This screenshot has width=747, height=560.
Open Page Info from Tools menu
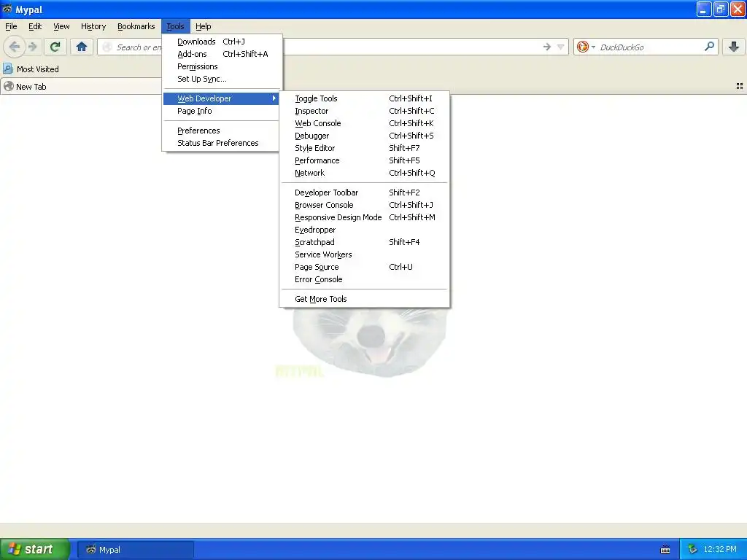point(222,111)
